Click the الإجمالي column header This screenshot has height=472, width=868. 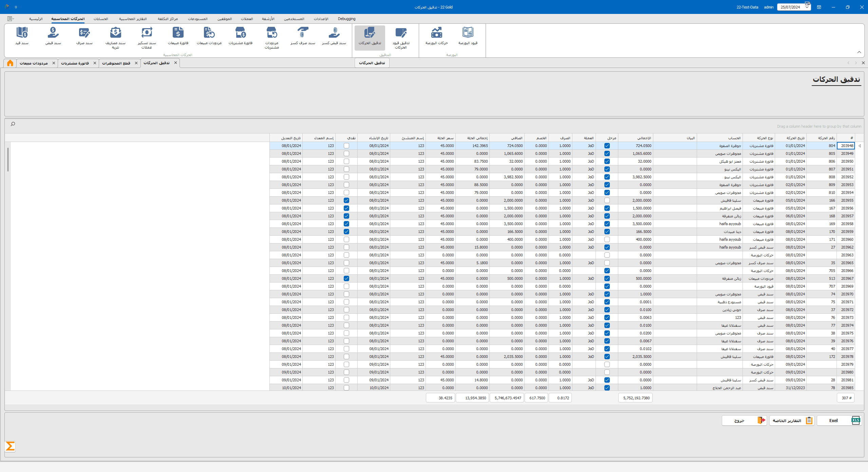pyautogui.click(x=636, y=138)
